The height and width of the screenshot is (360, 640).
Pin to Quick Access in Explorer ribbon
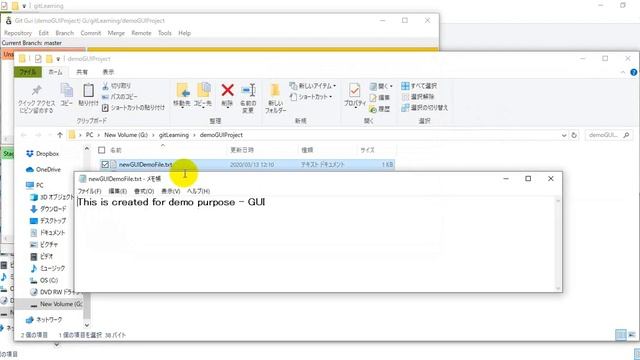click(36, 98)
